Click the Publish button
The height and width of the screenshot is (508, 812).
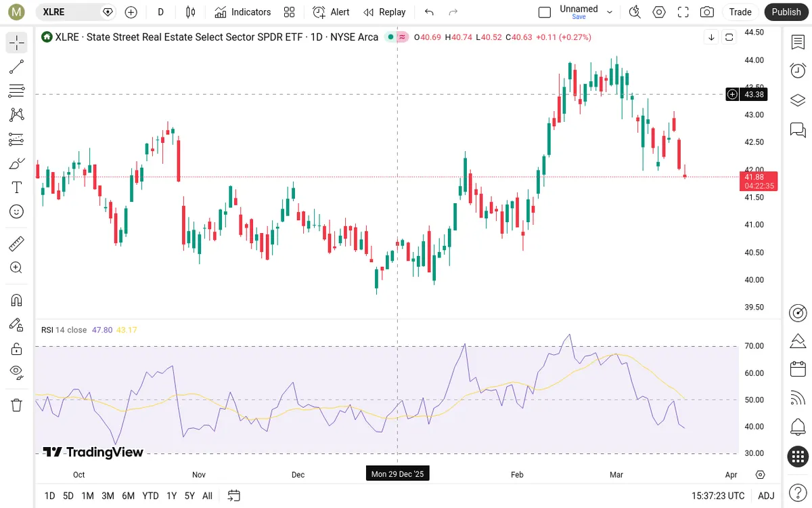click(786, 12)
